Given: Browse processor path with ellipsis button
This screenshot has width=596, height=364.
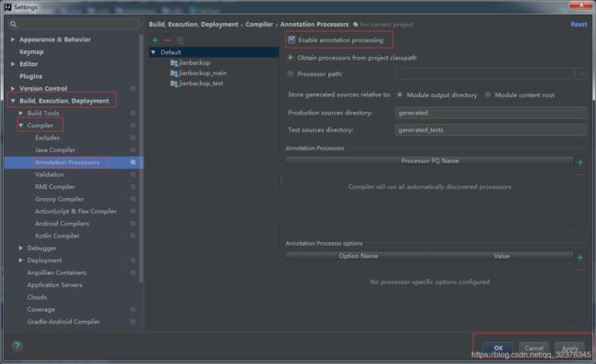Looking at the screenshot, I should [x=581, y=73].
